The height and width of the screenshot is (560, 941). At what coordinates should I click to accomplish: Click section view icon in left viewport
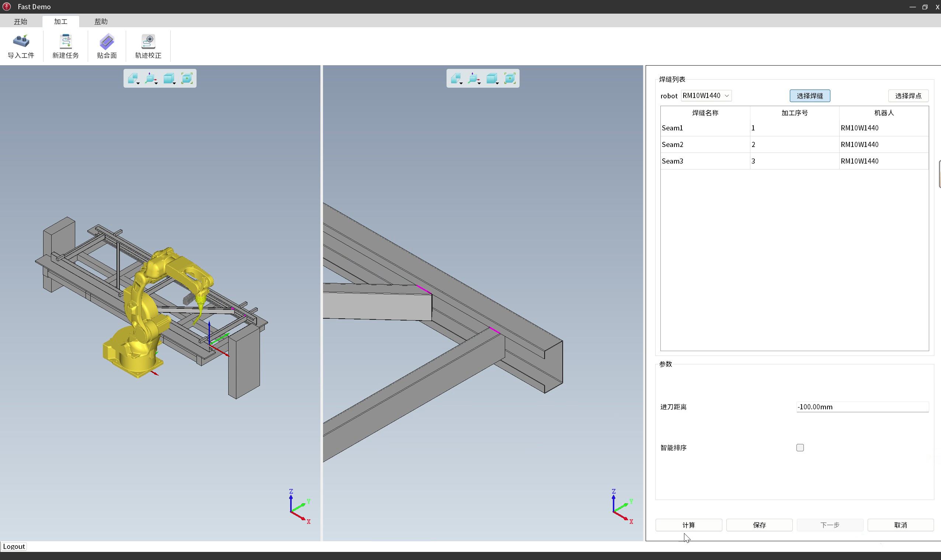(133, 78)
